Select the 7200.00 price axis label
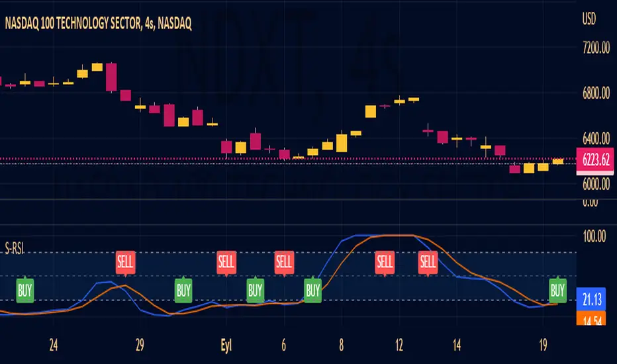 click(x=596, y=48)
